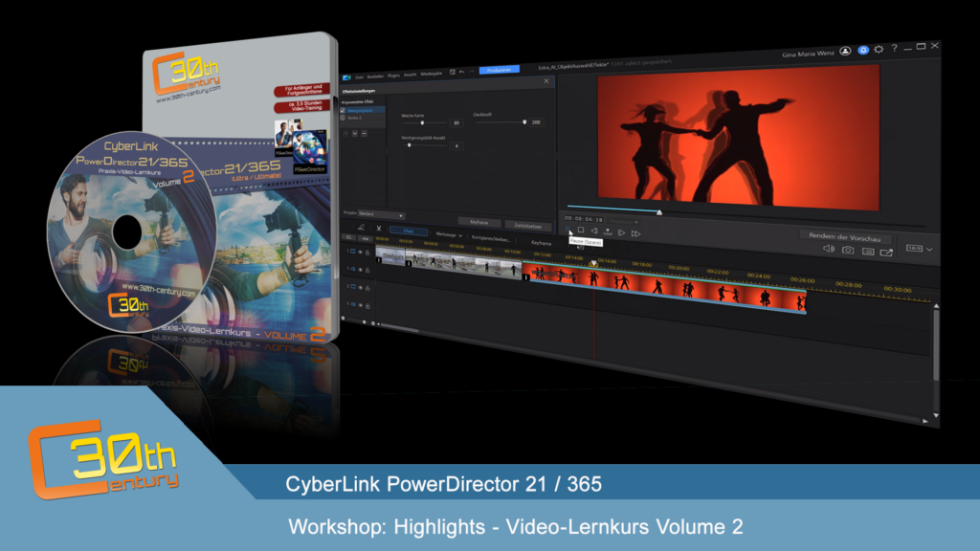Click the next frame button
Screen dimensions: 980x551
tap(621, 232)
